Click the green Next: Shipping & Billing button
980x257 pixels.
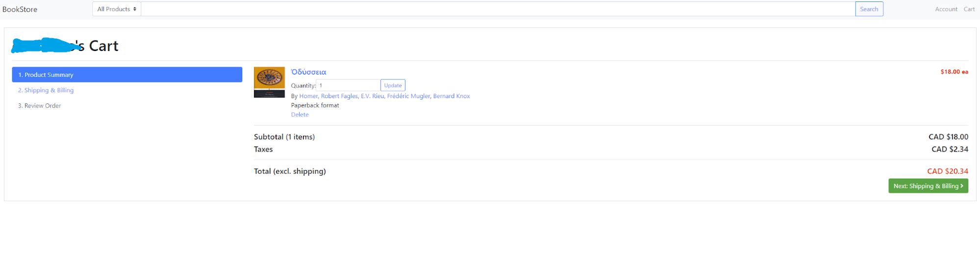pos(928,186)
